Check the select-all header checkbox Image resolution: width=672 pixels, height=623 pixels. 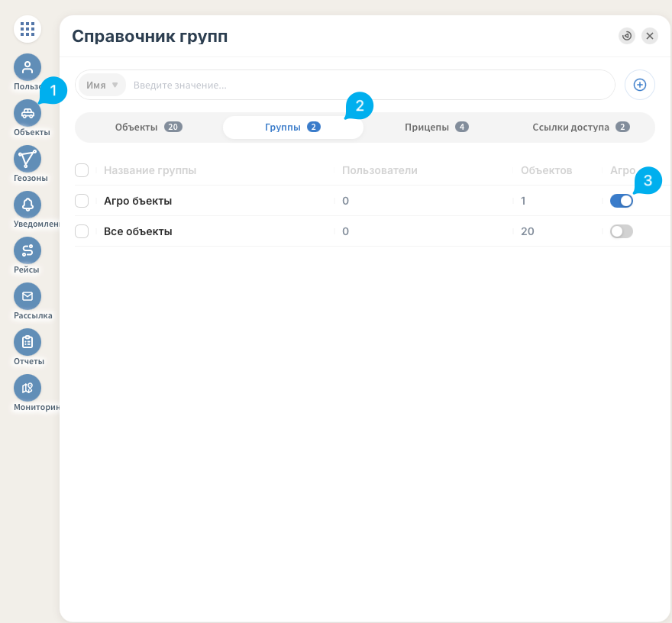[82, 170]
